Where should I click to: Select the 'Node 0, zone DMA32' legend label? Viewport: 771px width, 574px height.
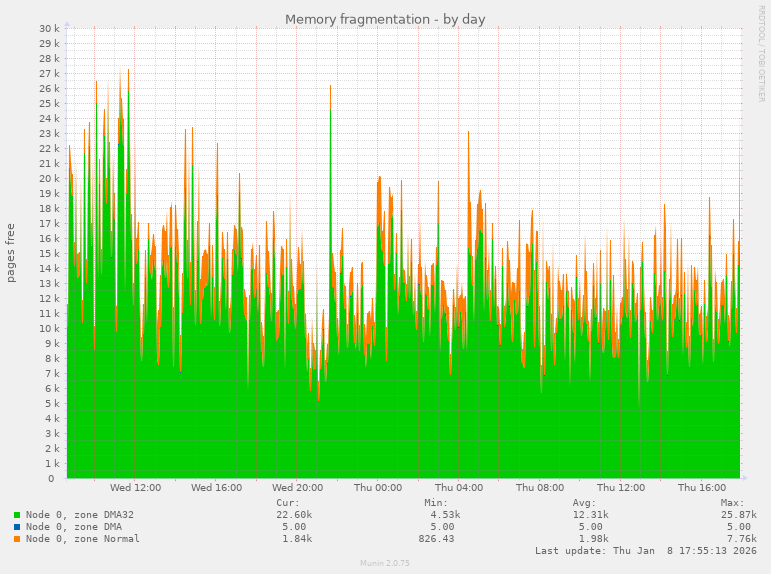80,515
